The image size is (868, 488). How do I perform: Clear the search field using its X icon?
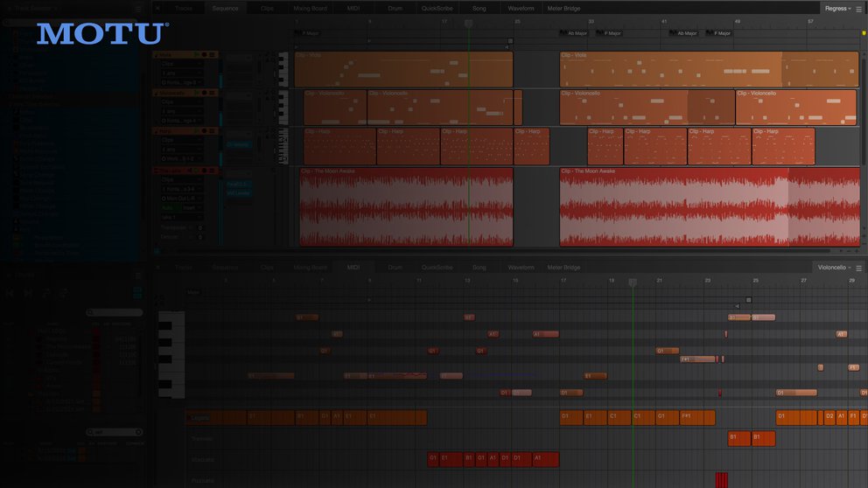[x=138, y=432]
